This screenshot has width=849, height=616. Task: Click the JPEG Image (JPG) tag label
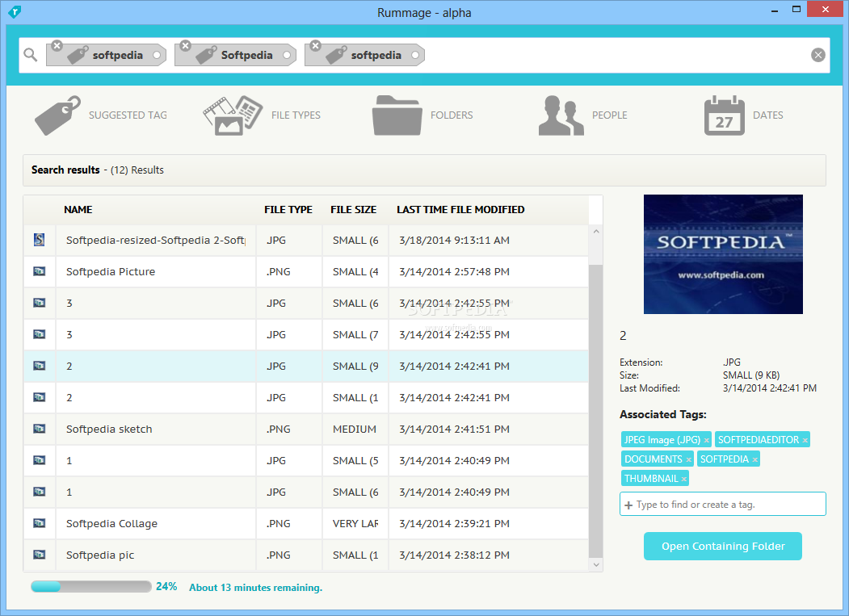(x=662, y=440)
